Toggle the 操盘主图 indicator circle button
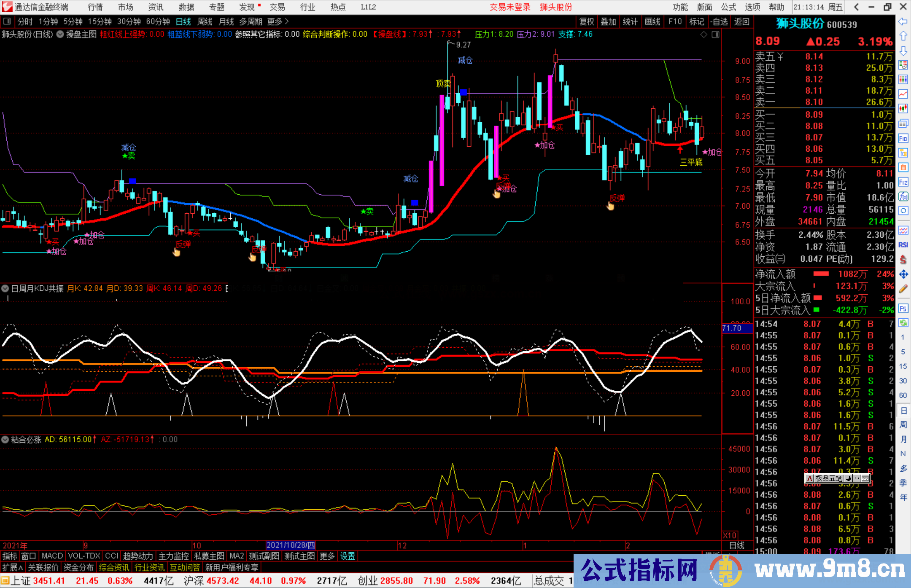This screenshot has width=911, height=588. click(x=60, y=34)
